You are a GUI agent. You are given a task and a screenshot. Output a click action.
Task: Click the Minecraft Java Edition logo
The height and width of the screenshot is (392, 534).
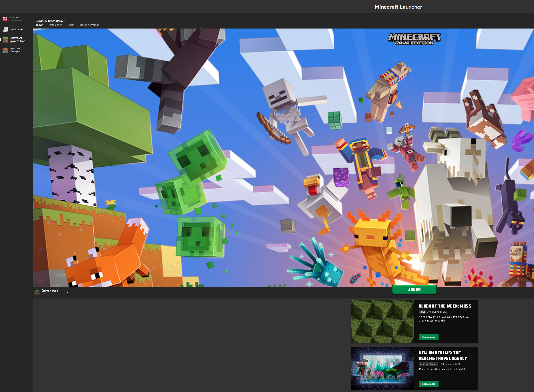(414, 39)
